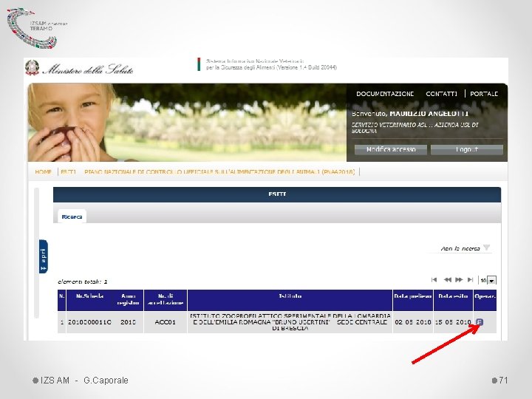Sort by the Data prelievo column header
The height and width of the screenshot is (399, 532).
pyautogui.click(x=413, y=300)
